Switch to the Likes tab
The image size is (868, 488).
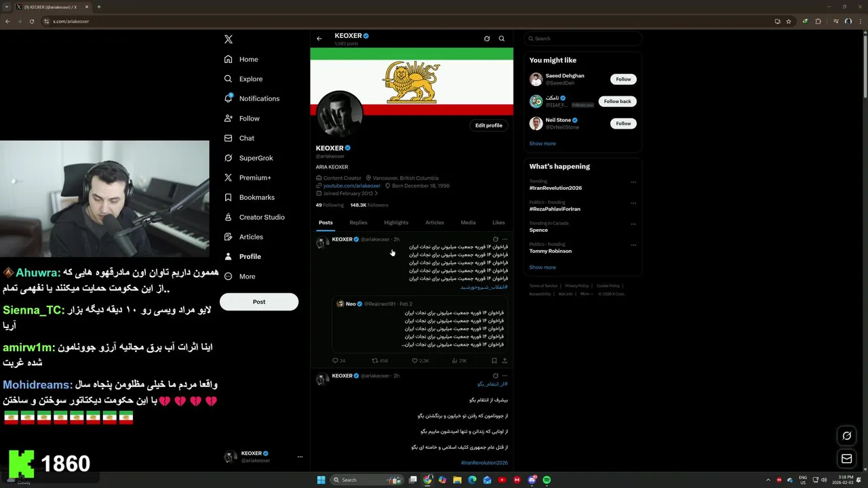click(x=498, y=222)
